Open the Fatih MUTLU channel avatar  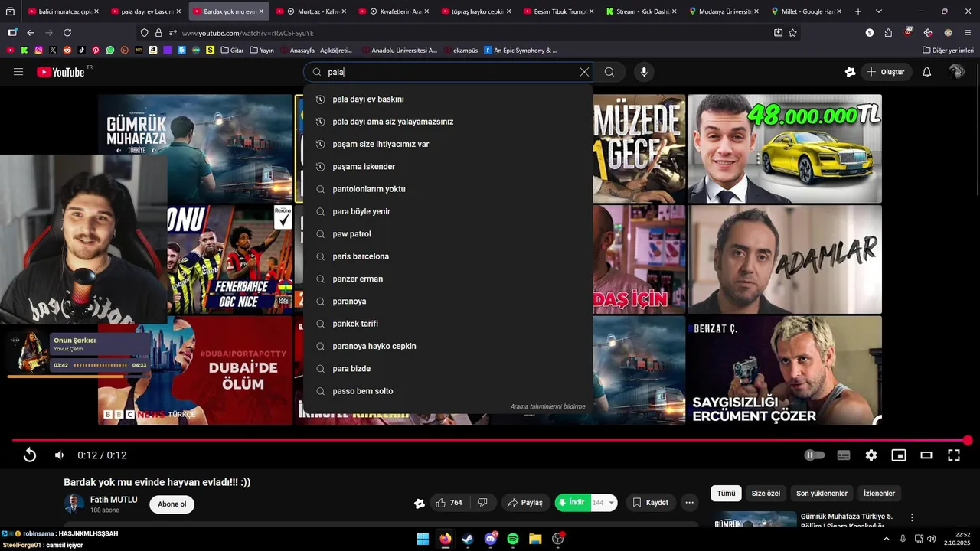click(x=74, y=504)
